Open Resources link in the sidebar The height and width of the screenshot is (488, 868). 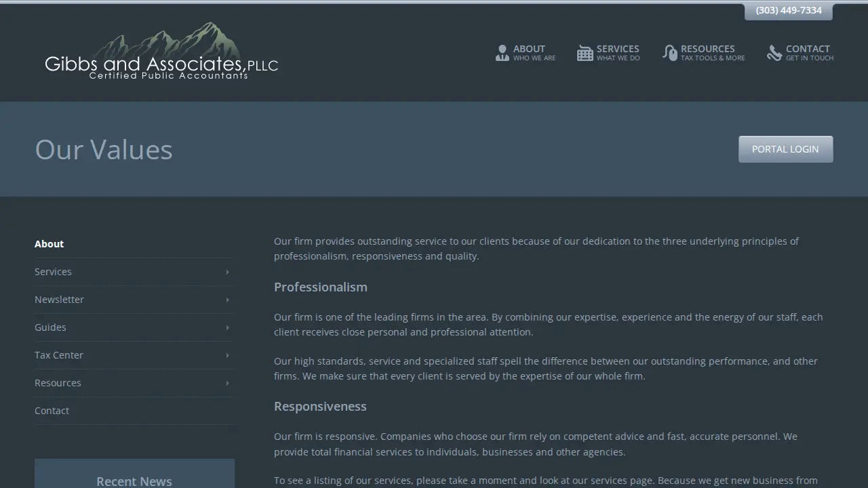coord(58,383)
